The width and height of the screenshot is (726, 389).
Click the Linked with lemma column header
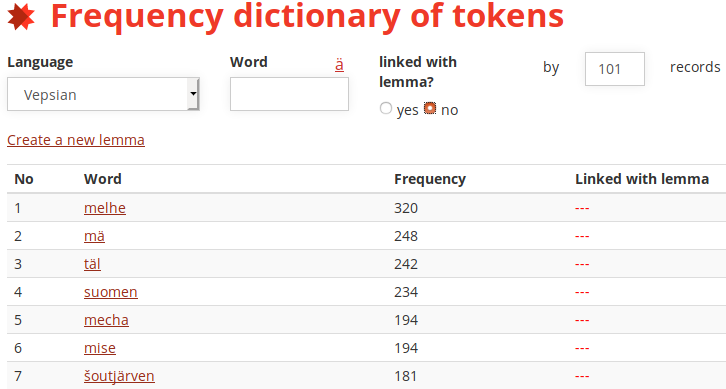click(x=642, y=179)
